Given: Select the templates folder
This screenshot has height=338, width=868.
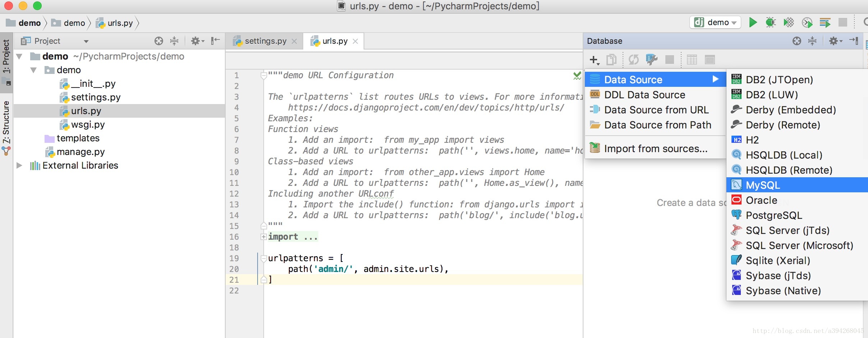Looking at the screenshot, I should tap(78, 138).
